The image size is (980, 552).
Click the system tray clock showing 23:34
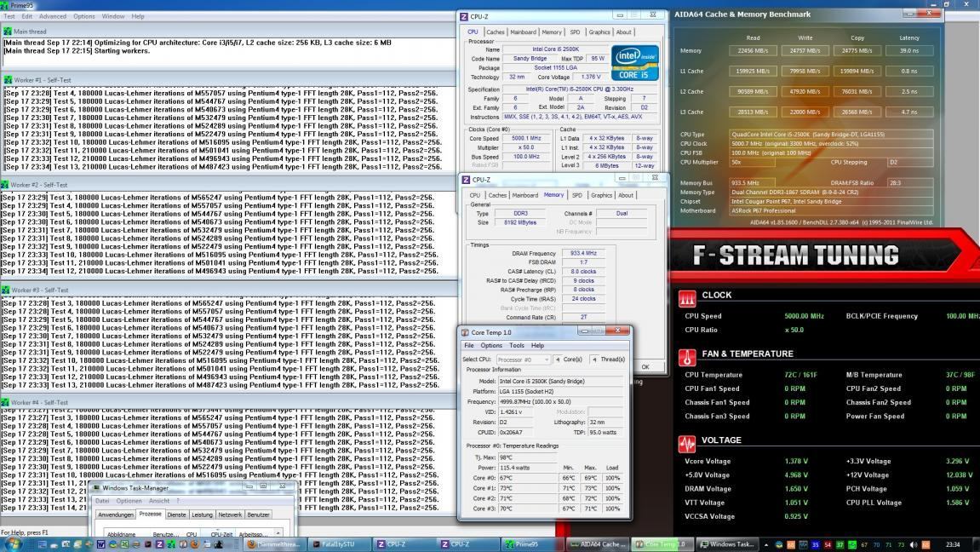click(953, 545)
